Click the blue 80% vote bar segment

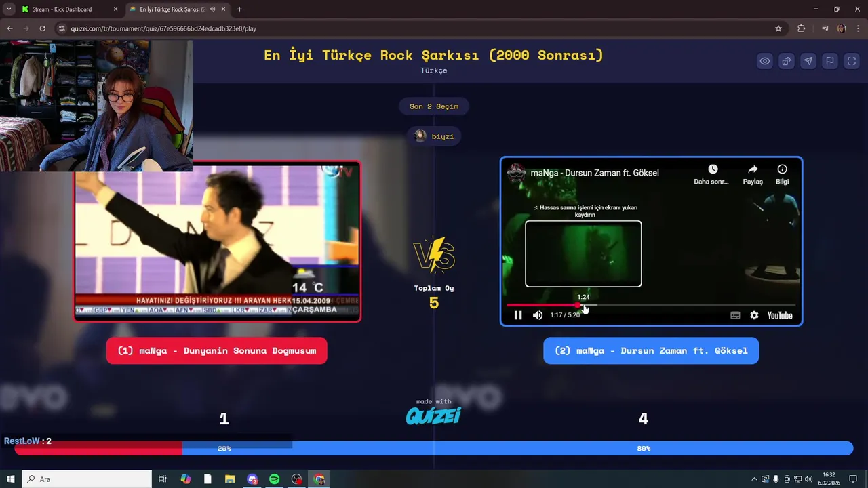pyautogui.click(x=517, y=448)
